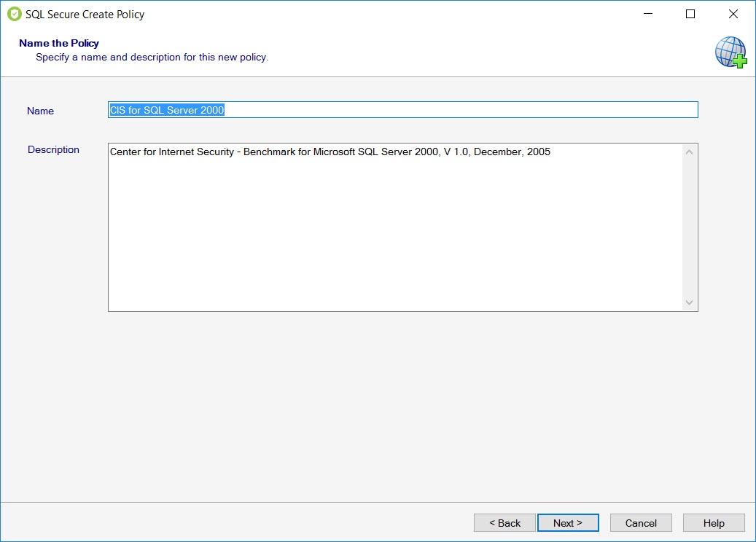Screen dimensions: 756x542
Task: Go back with the < Back button
Action: coord(504,523)
